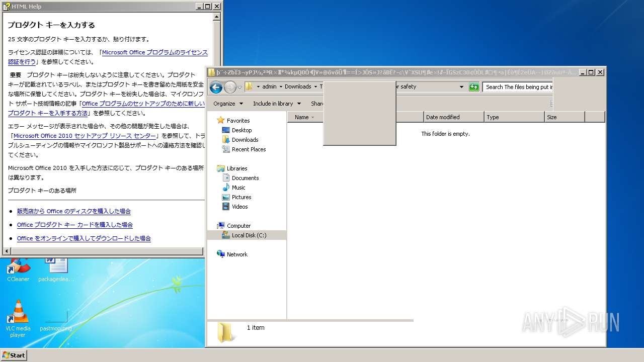This screenshot has height=362, width=644.
Task: Open Office 2010 Setup Resource Center link
Action: click(85, 136)
